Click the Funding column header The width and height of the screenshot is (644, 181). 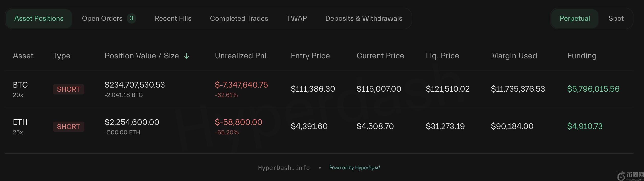(x=582, y=56)
